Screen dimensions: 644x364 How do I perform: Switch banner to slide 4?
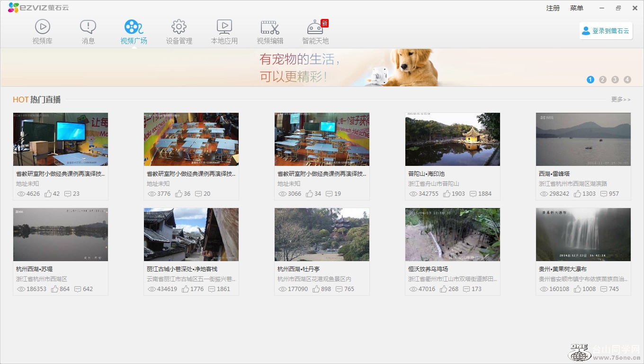(627, 80)
